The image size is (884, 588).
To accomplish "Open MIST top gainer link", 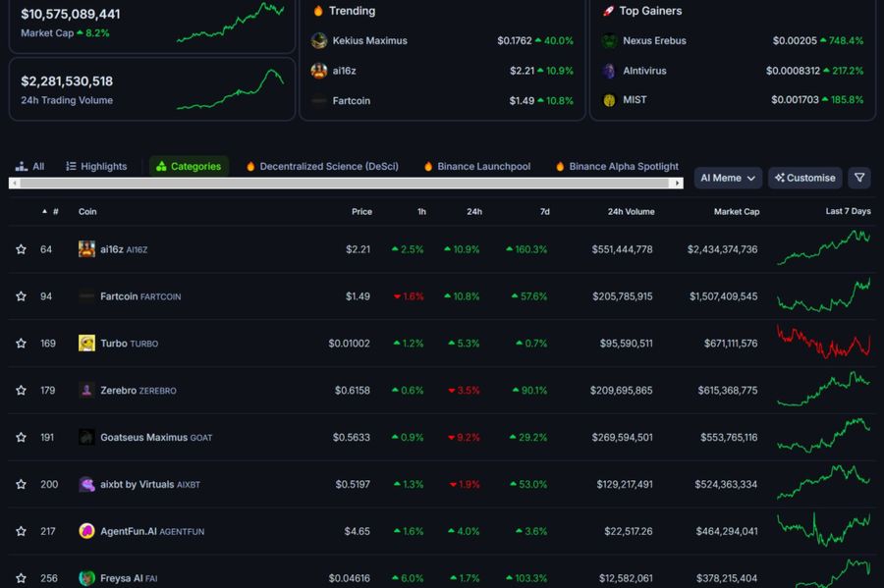I will (635, 100).
